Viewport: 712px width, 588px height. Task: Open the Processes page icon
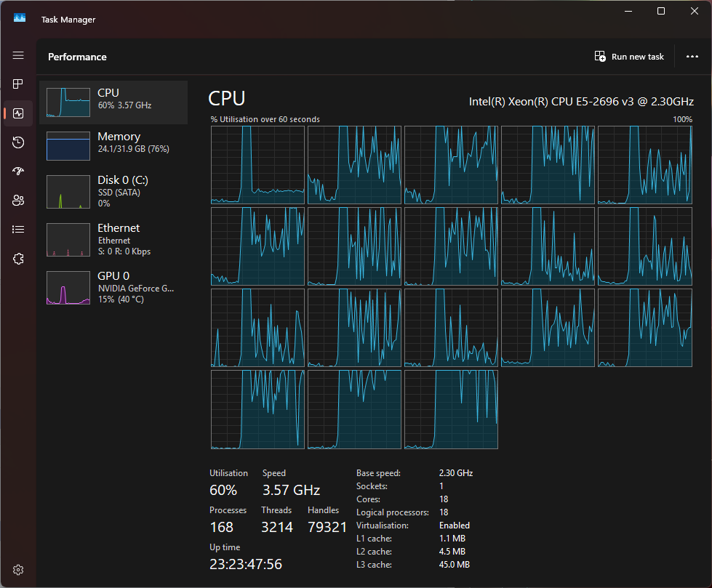[x=18, y=84]
